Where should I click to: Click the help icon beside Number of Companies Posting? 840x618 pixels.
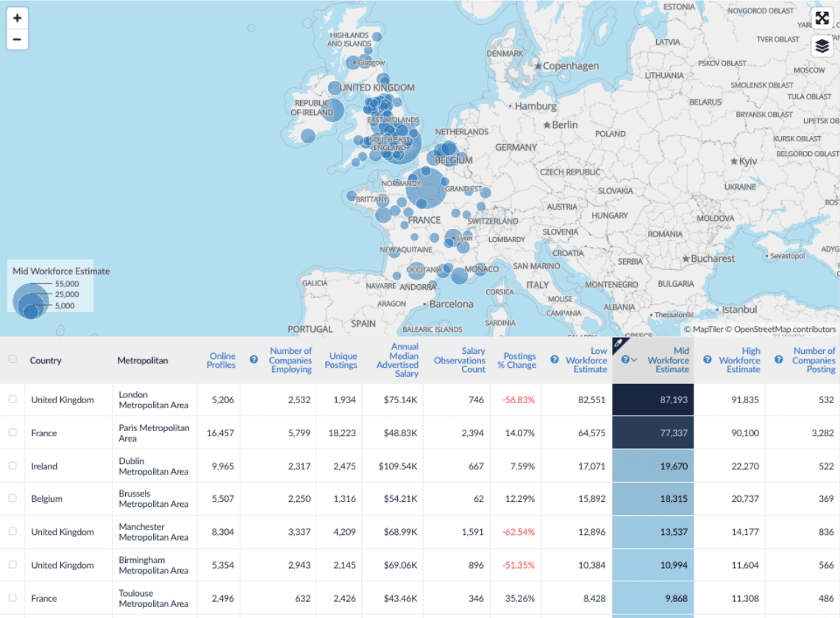tap(777, 359)
